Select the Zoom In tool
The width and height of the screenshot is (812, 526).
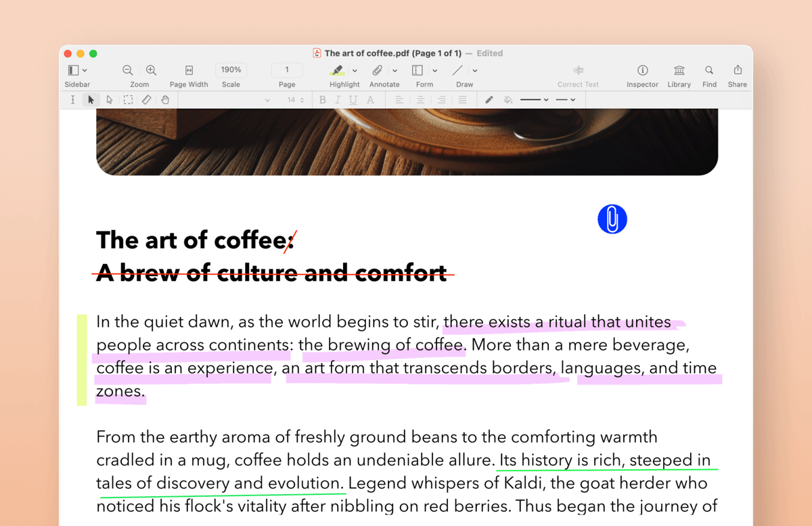150,70
